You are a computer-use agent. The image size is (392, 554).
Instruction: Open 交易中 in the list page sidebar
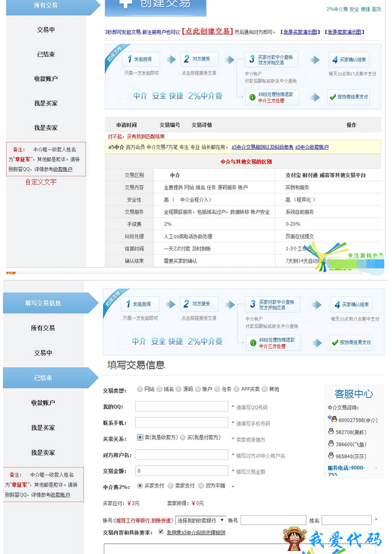[46, 30]
